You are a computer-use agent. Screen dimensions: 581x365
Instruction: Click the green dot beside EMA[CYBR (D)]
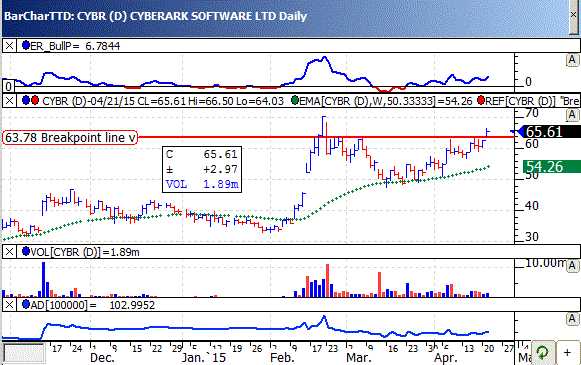[x=295, y=100]
